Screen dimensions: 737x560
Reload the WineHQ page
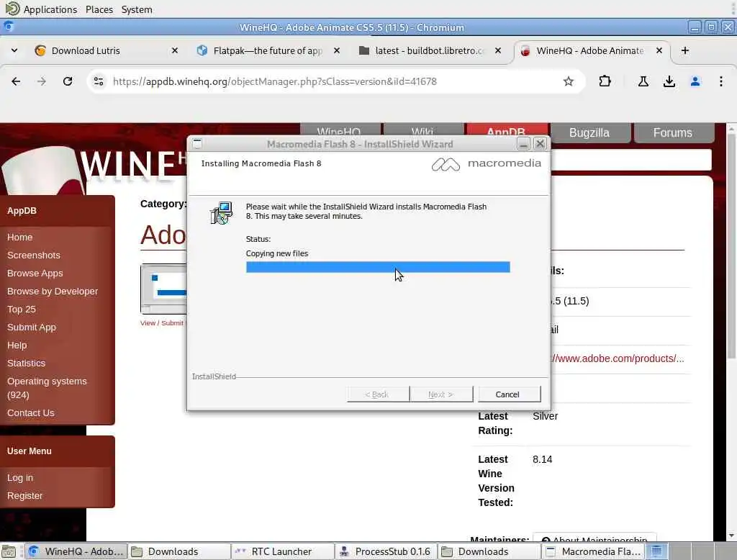click(68, 81)
